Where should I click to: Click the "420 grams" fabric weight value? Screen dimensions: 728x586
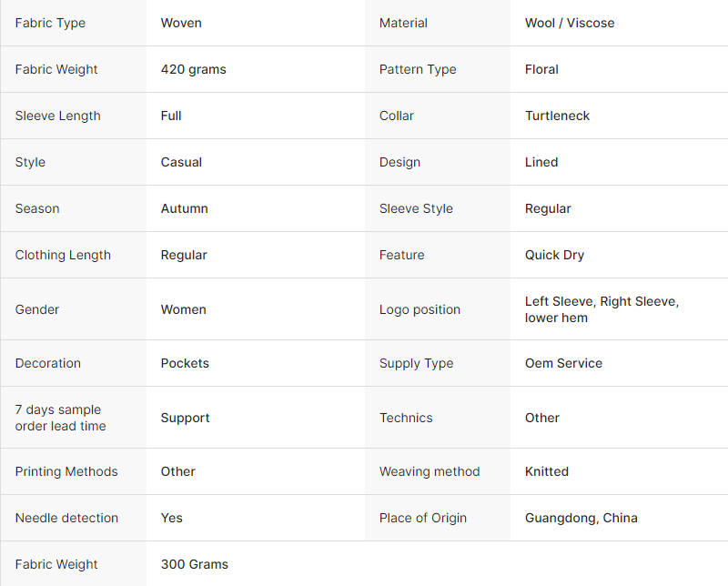pyautogui.click(x=193, y=69)
